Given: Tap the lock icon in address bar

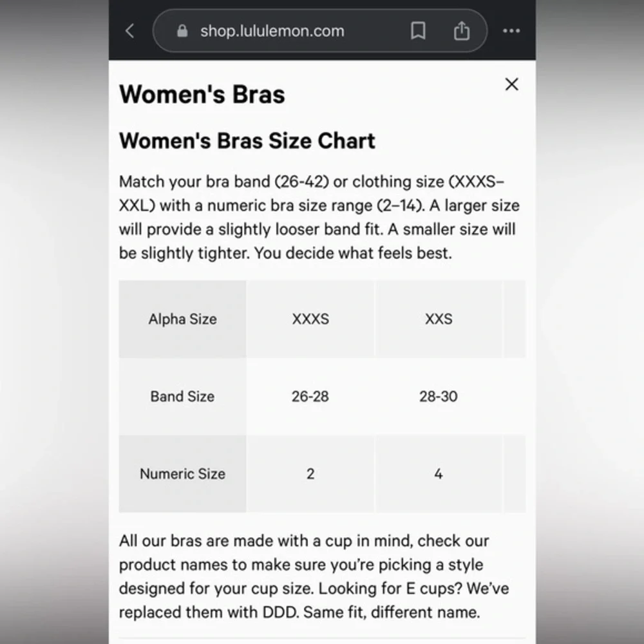Looking at the screenshot, I should (182, 31).
